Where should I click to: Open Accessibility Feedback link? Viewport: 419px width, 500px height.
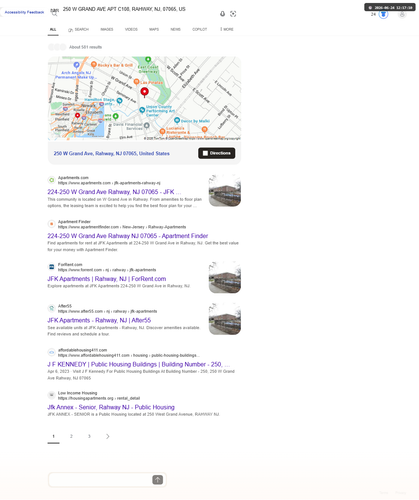coord(24,12)
